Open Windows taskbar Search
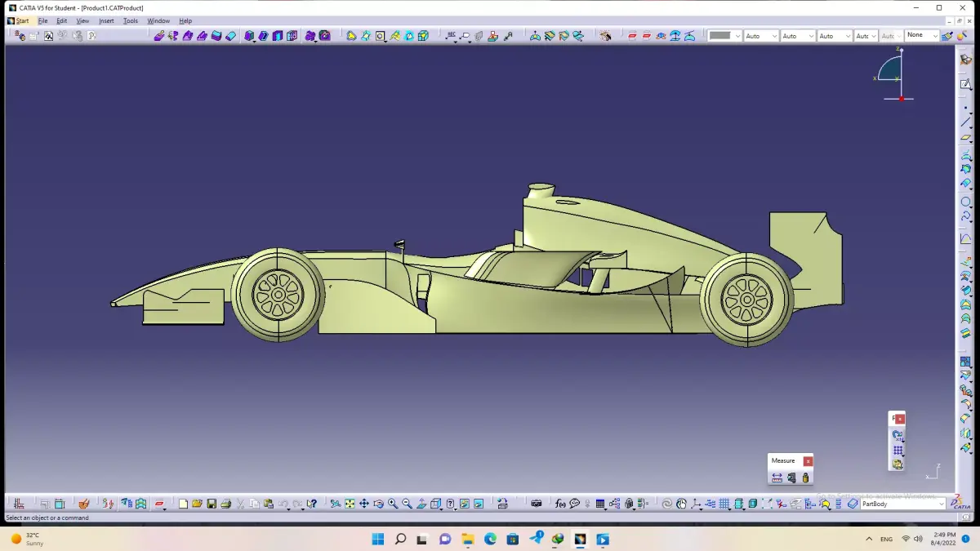This screenshot has height=551, width=980. point(400,539)
